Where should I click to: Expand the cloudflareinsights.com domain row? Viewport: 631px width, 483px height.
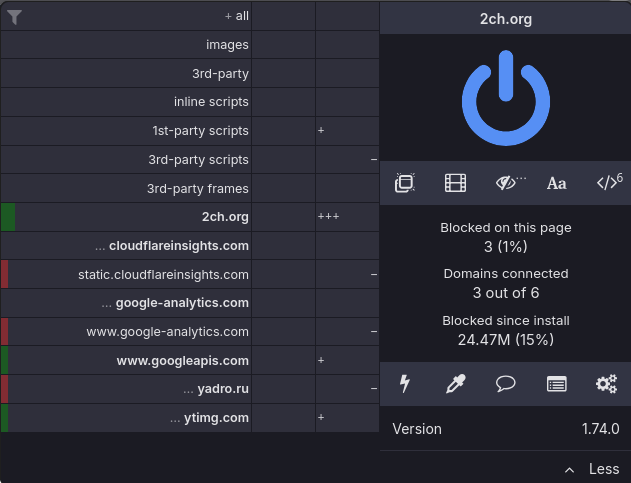[126, 246]
